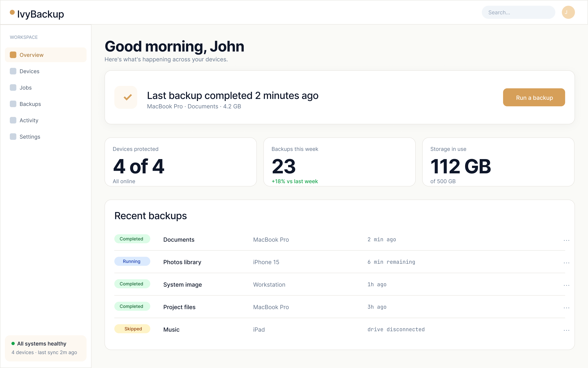Click the checkmark icon beside last backup status
The image size is (588, 368).
tap(126, 97)
